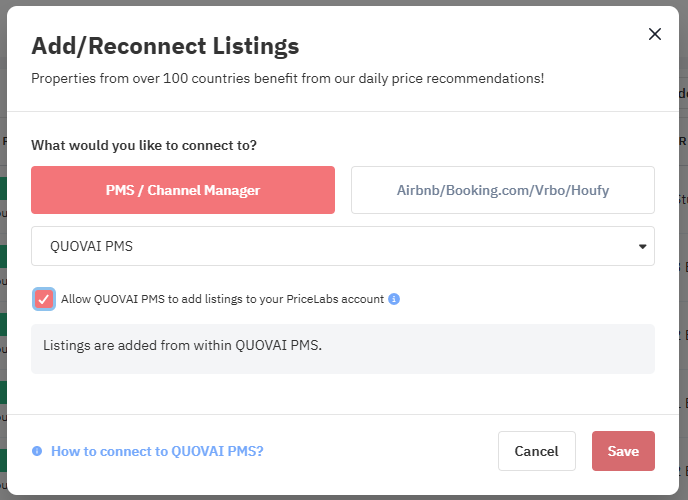Select the PMS / Channel Manager option
Image resolution: width=688 pixels, height=500 pixels.
[183, 190]
